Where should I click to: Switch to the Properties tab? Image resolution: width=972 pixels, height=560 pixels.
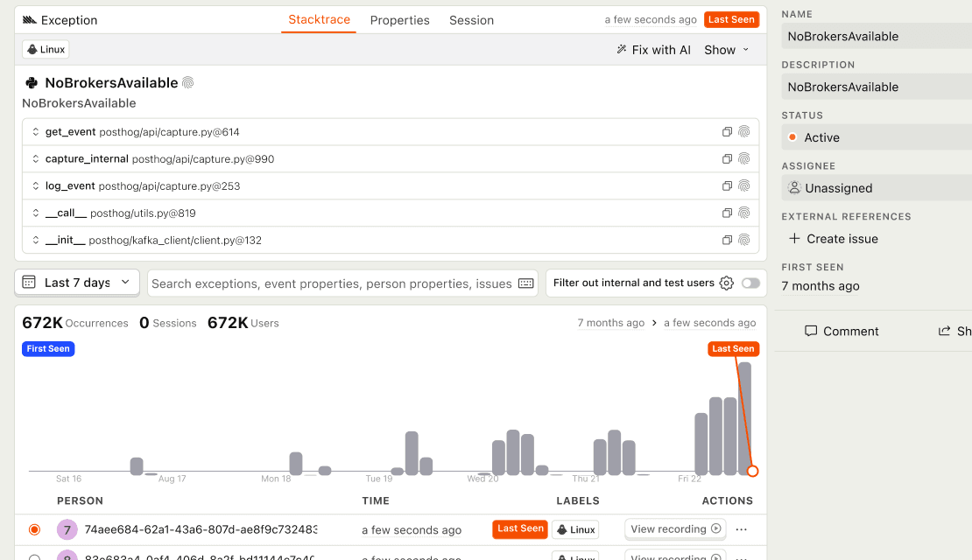tap(400, 20)
